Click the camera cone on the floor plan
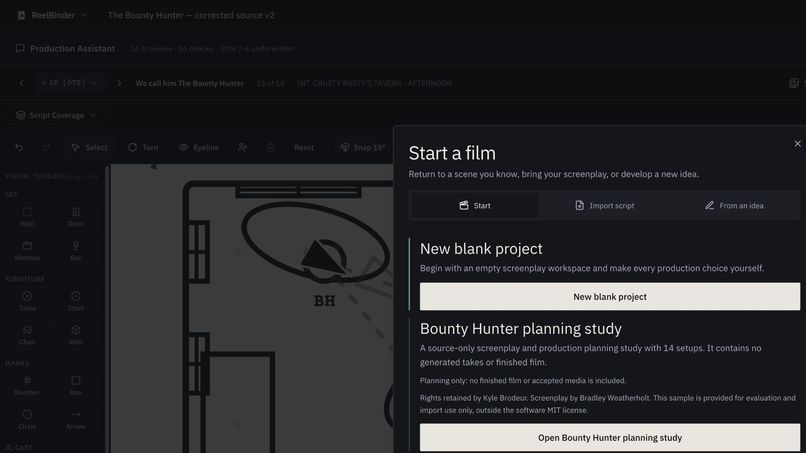Image resolution: width=806 pixels, height=453 pixels. pos(322,256)
